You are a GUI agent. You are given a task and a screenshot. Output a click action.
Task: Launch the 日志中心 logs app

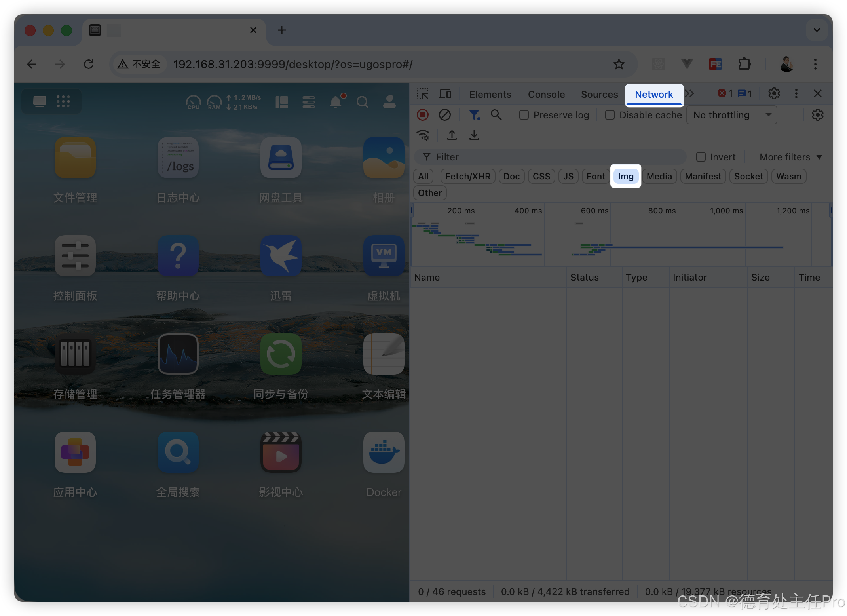point(178,158)
